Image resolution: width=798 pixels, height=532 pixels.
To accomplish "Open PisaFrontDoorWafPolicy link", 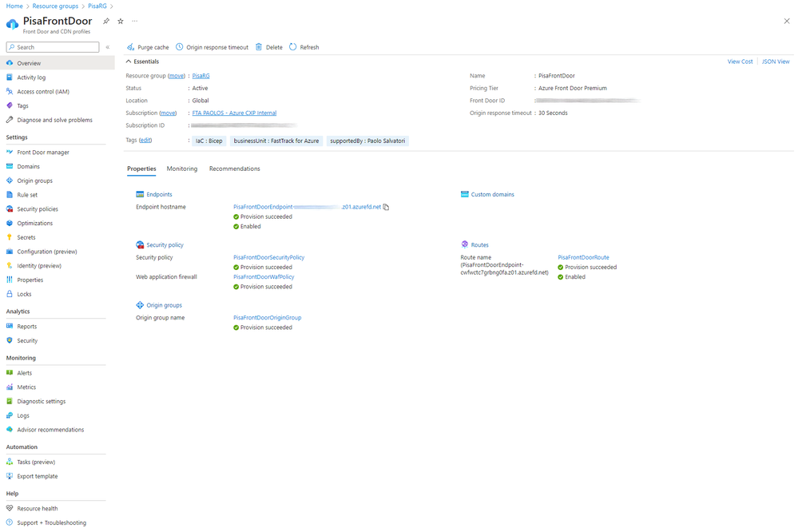I will [264, 277].
